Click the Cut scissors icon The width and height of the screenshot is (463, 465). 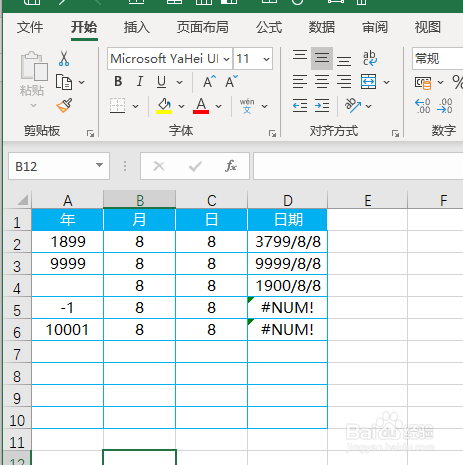64,58
